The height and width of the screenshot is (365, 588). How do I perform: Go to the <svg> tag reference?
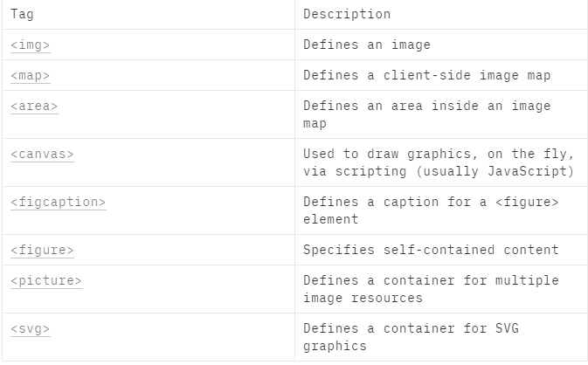tap(31, 328)
